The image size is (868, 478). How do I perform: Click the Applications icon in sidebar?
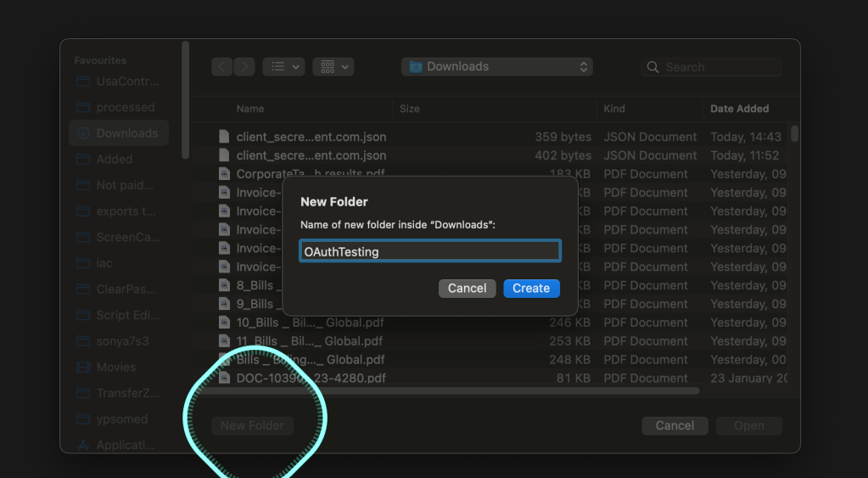tap(83, 445)
